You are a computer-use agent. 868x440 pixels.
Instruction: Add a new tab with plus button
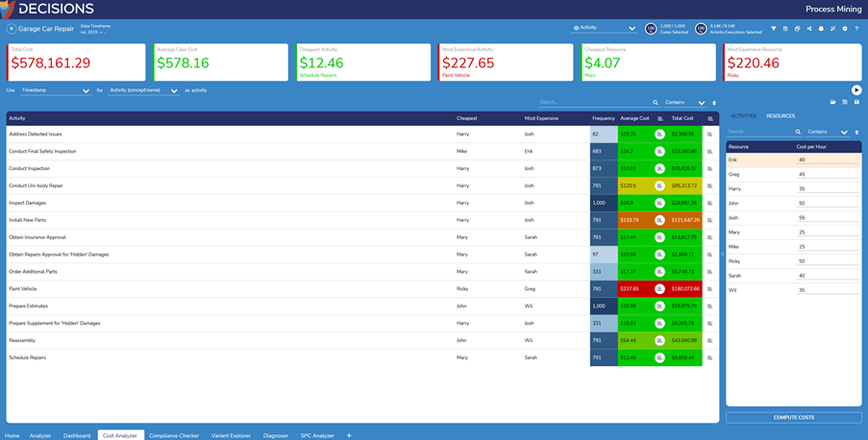[x=349, y=435]
